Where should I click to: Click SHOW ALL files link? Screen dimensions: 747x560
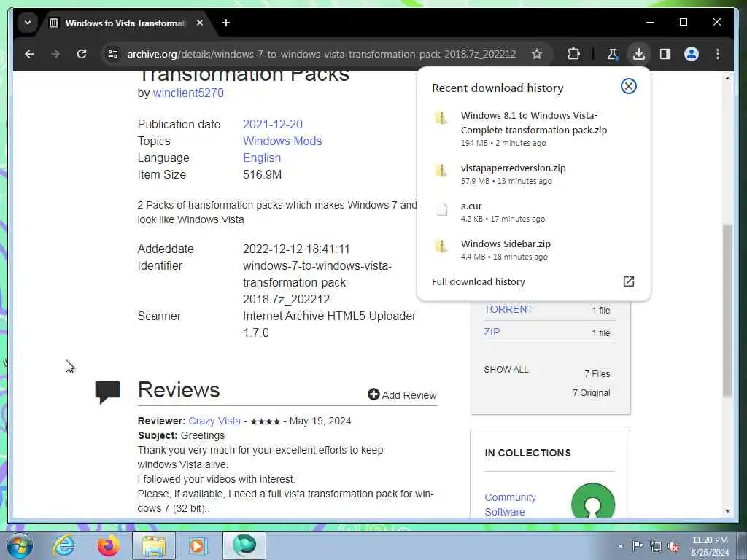(506, 370)
